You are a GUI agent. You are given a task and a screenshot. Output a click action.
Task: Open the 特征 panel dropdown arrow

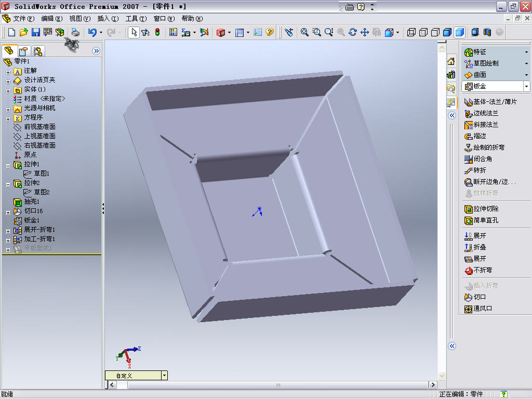(527, 52)
